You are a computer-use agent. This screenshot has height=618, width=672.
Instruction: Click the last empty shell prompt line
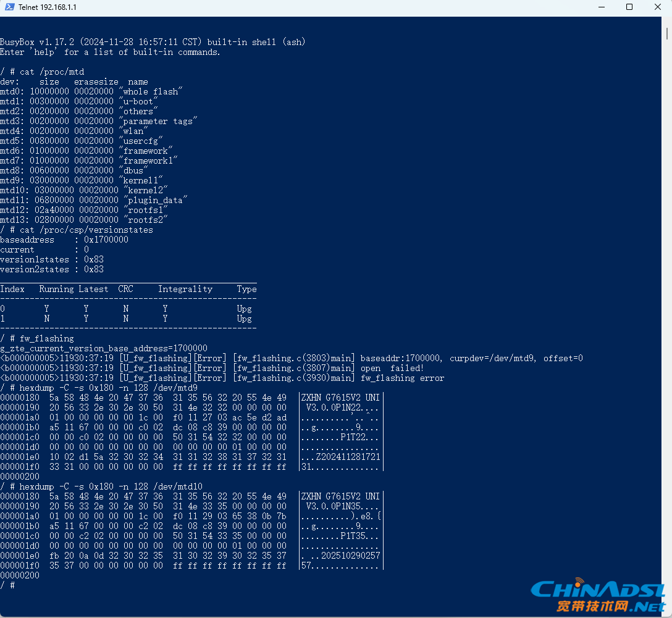7,585
